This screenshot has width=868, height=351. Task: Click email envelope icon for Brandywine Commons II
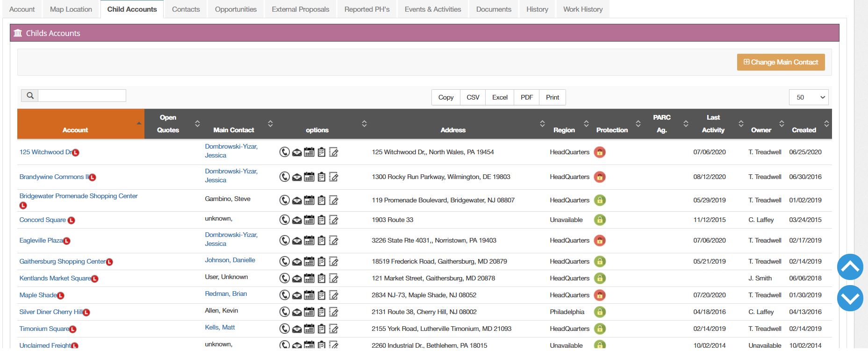click(x=297, y=177)
